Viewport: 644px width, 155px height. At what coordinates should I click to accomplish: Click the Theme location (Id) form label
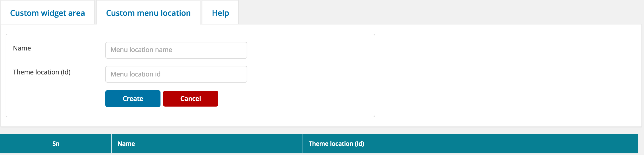pos(42,72)
